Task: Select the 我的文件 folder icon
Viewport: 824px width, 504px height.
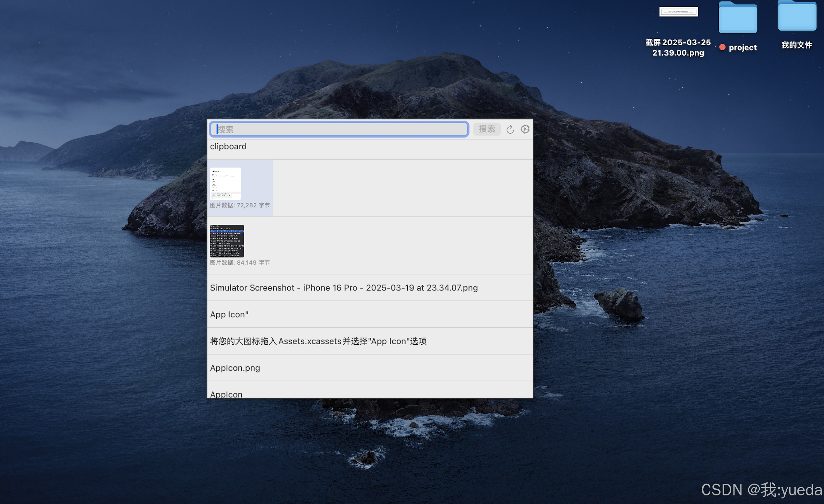Action: coord(797,17)
